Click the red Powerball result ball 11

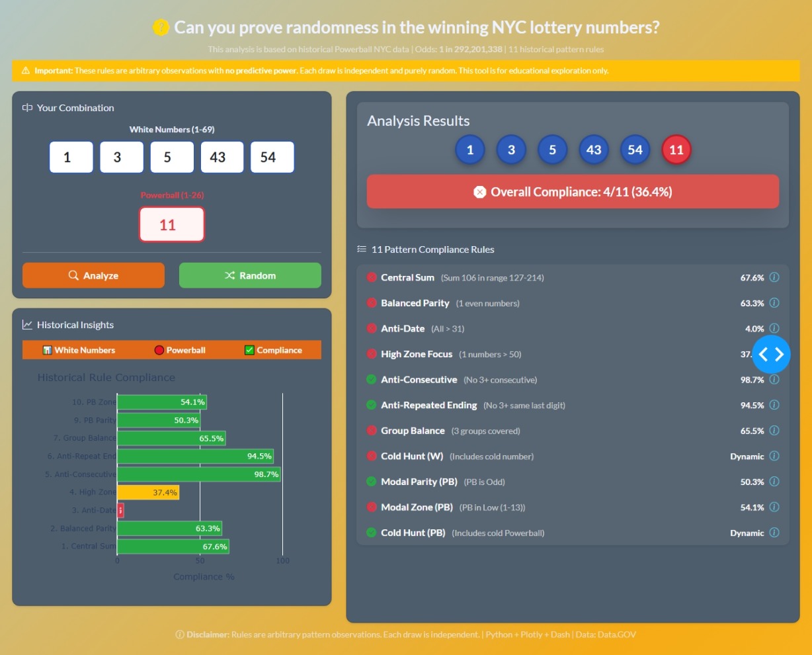point(676,150)
